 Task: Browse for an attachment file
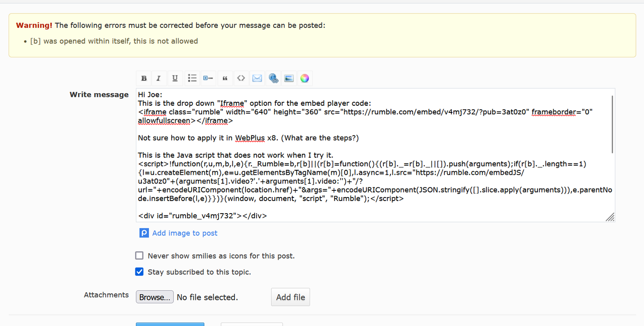154,297
